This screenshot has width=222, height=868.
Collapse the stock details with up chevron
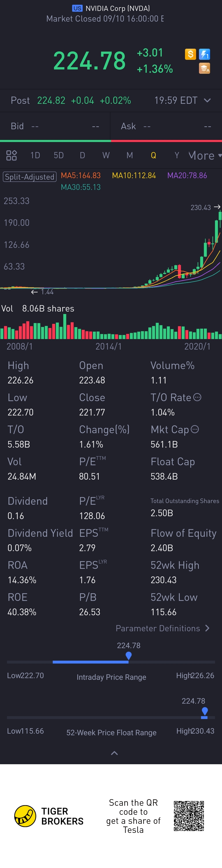[x=114, y=753]
